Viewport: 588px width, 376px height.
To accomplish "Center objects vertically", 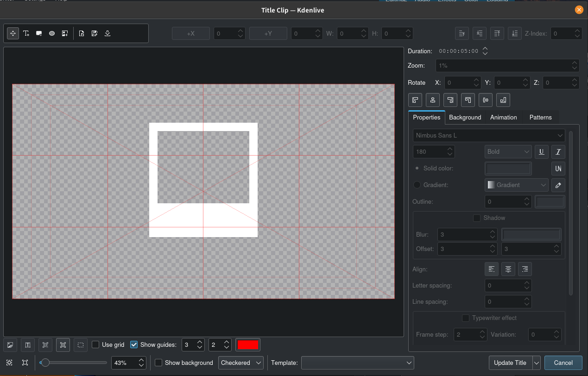I will coord(486,100).
